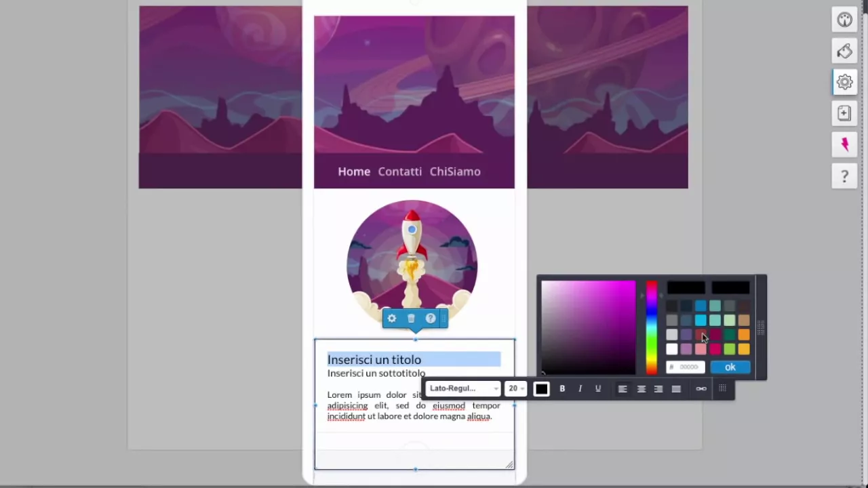Select the bright cyan palette swatch
This screenshot has width=868, height=488.
coord(701,320)
